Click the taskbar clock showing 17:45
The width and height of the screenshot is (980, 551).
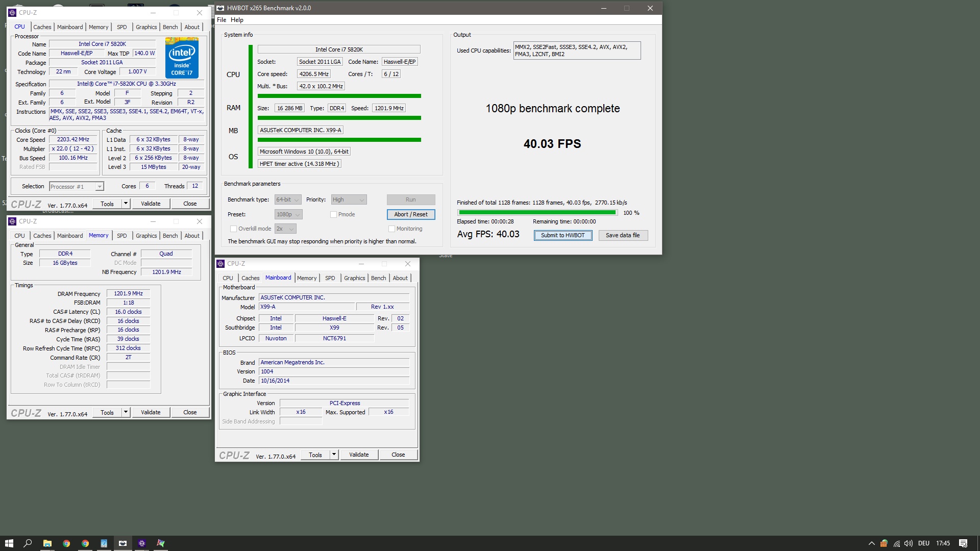tap(943, 543)
